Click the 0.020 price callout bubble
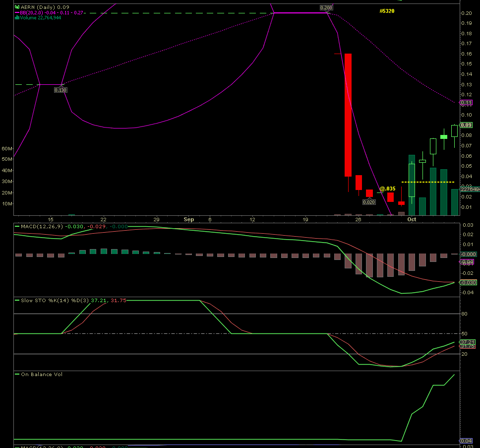 (x=369, y=202)
